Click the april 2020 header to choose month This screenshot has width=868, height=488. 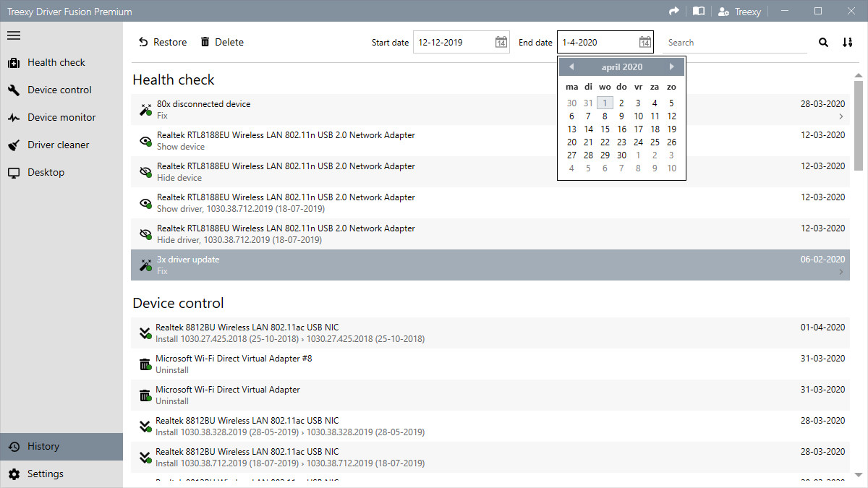621,67
